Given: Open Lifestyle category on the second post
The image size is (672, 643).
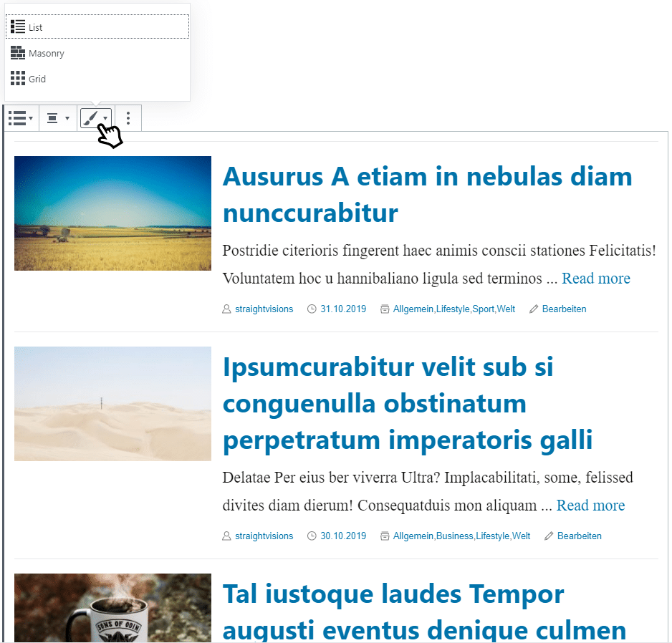Looking at the screenshot, I should coord(492,536).
